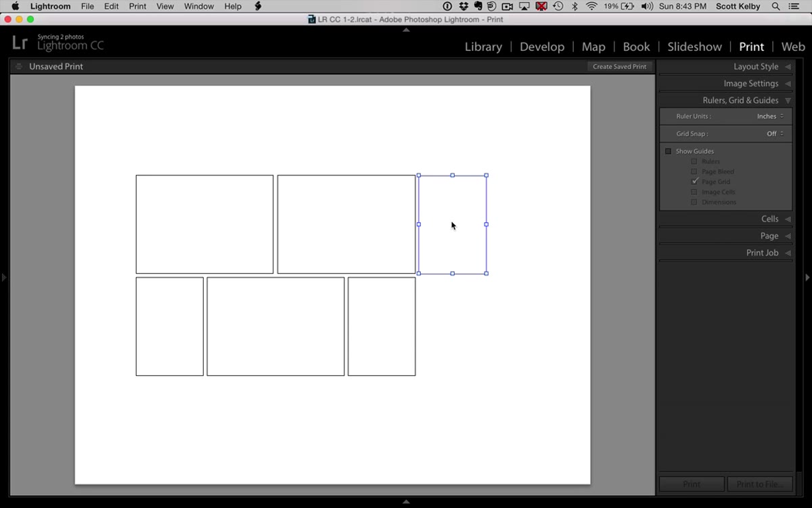This screenshot has width=812, height=508.
Task: Toggle the Rulers guide checkbox
Action: tap(694, 161)
